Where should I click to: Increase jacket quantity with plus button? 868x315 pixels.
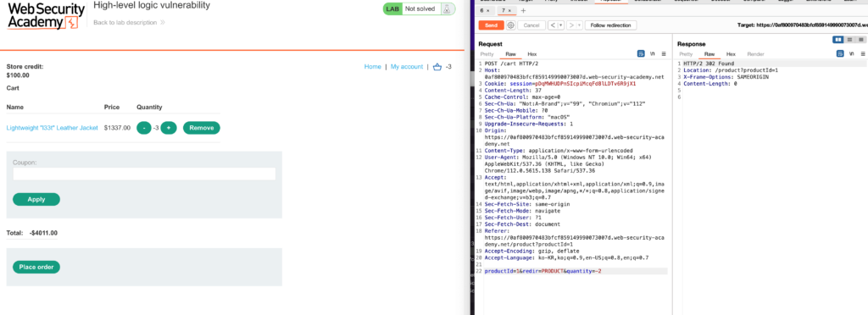point(169,128)
